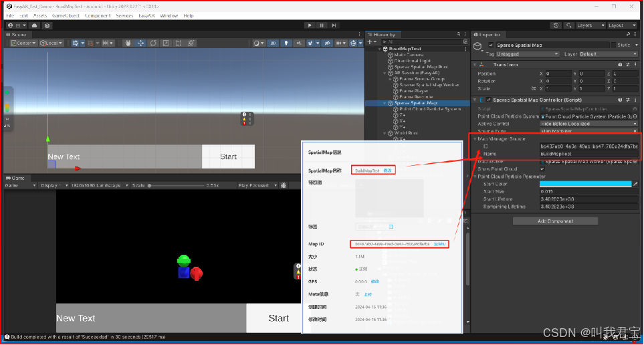This screenshot has height=345, width=644.
Task: Select Directional Light in Hierarchy
Action: (x=412, y=61)
